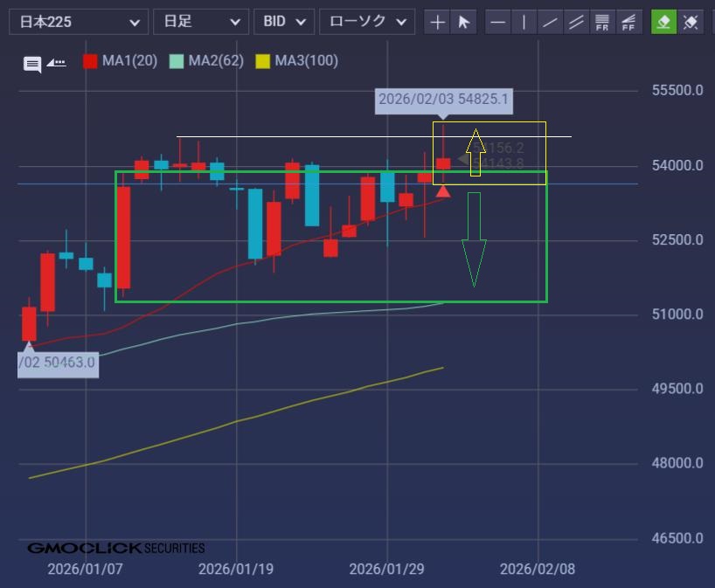715x588 pixels.
Task: Open the 日本225 instrument dropdown
Action: click(x=78, y=22)
